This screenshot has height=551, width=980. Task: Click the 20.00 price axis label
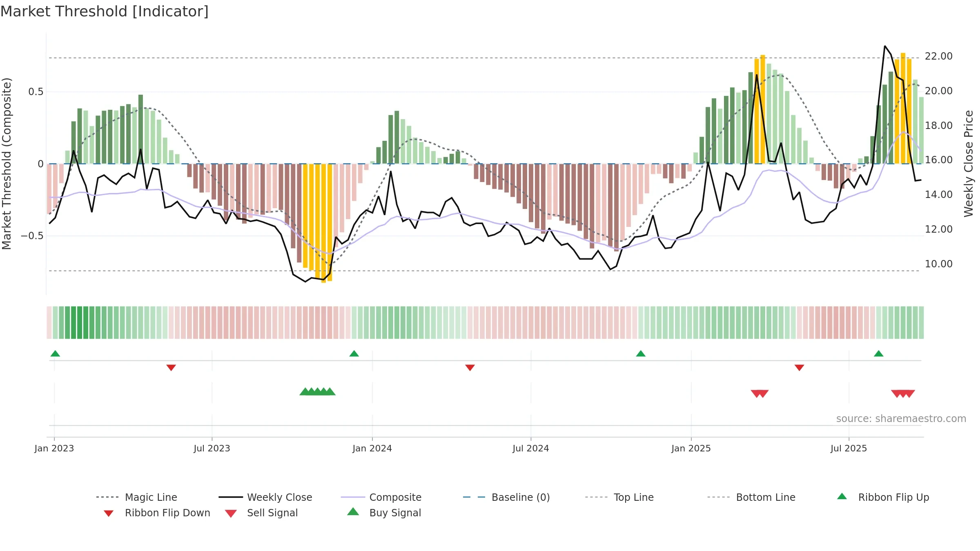939,91
